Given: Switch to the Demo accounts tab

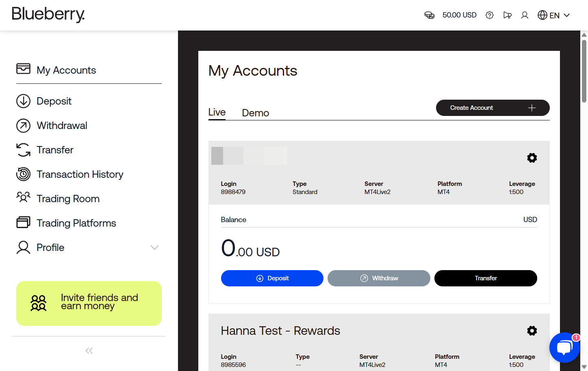Looking at the screenshot, I should point(256,113).
